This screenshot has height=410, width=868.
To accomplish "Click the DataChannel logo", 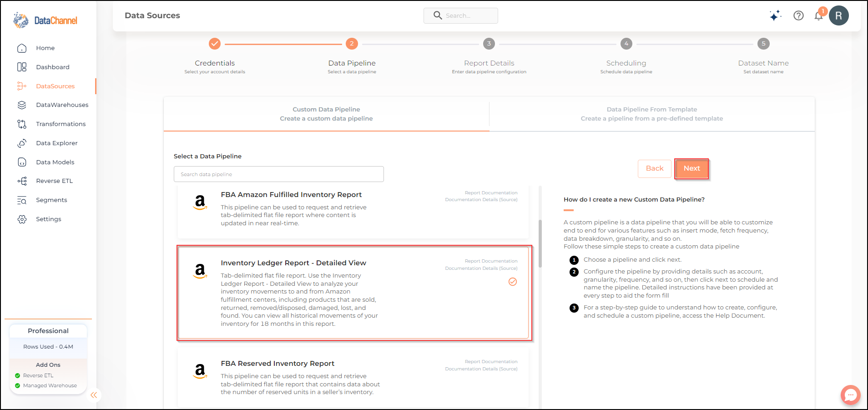I will [x=45, y=20].
